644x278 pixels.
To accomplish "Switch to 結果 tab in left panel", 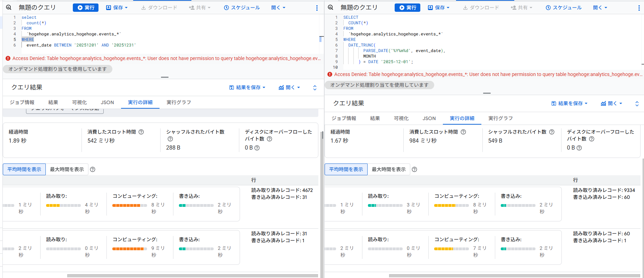I will click(53, 102).
